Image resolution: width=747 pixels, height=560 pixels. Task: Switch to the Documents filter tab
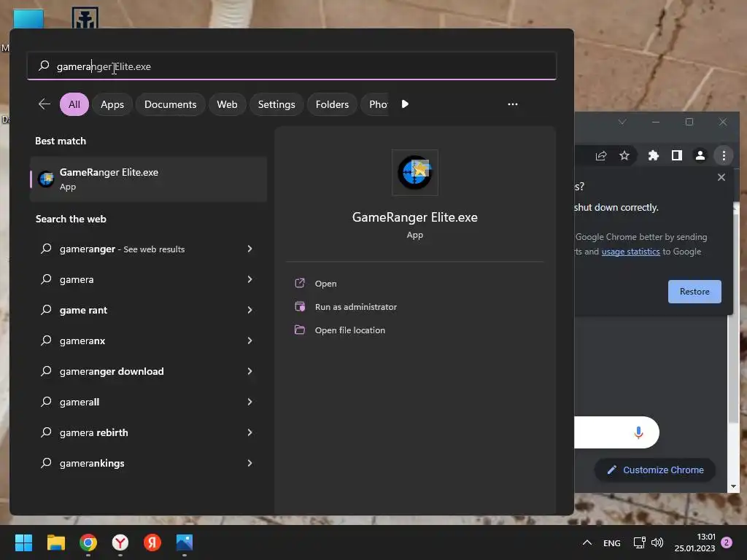[170, 104]
